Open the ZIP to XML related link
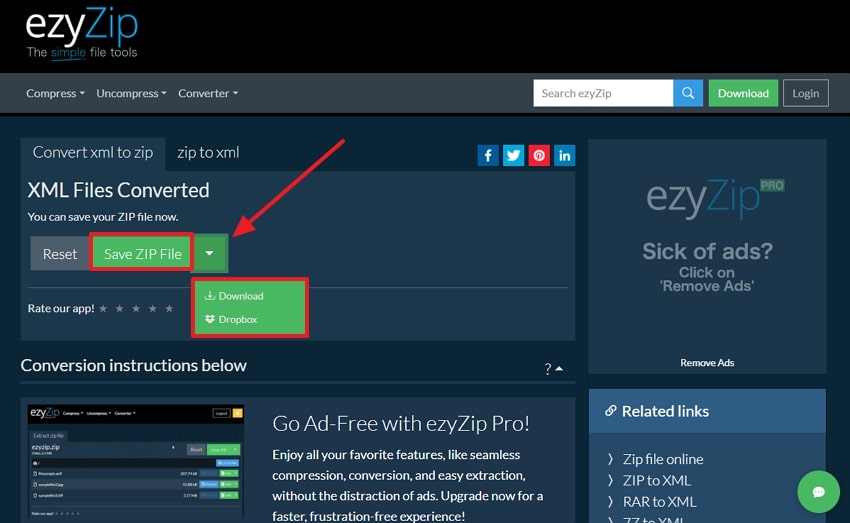The width and height of the screenshot is (850, 523). click(x=656, y=481)
